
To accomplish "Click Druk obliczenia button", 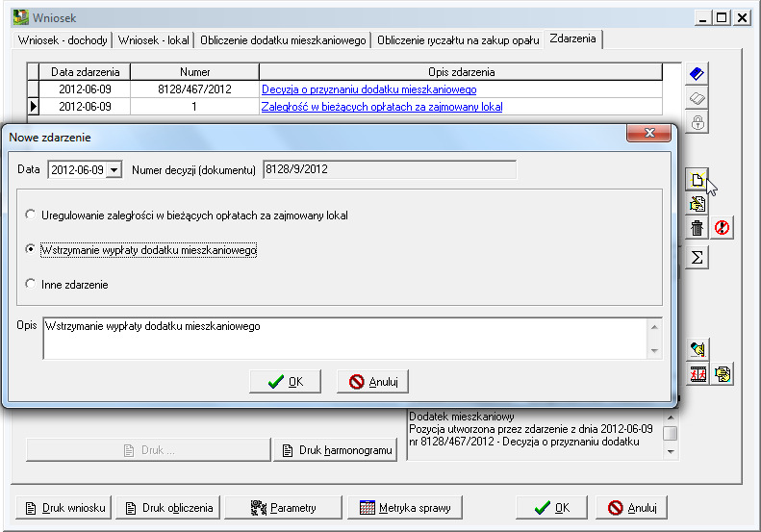I will coord(168,508).
